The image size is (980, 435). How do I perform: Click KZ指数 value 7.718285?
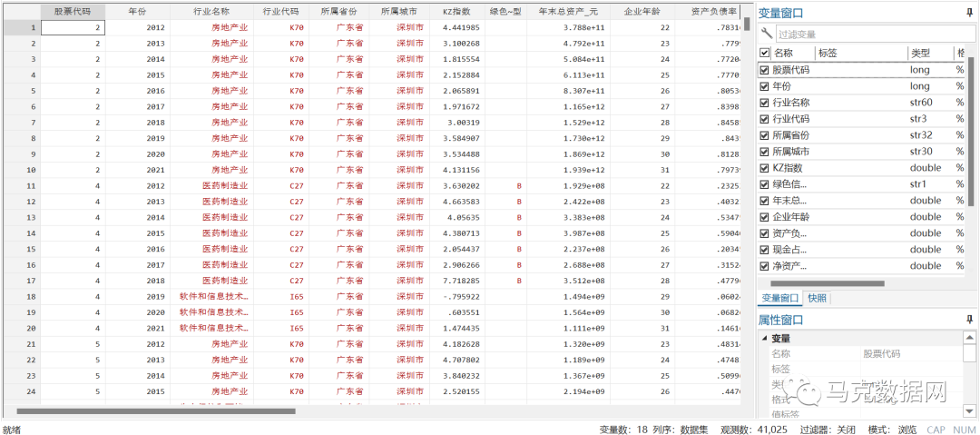point(460,281)
